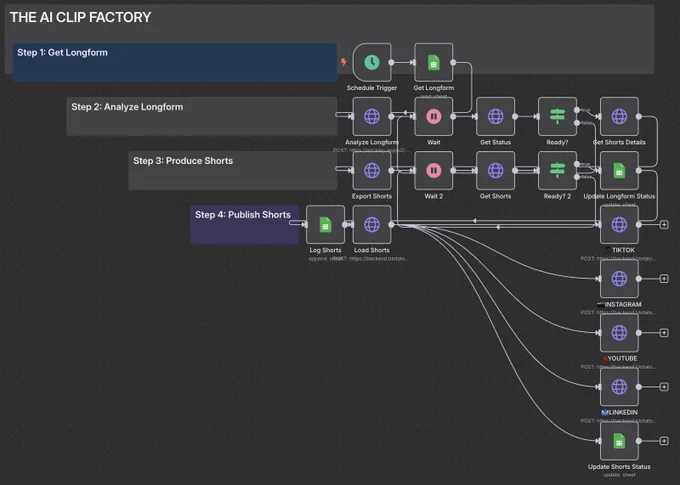Select the Ready? condition node
This screenshot has width=680, height=485.
tap(557, 116)
